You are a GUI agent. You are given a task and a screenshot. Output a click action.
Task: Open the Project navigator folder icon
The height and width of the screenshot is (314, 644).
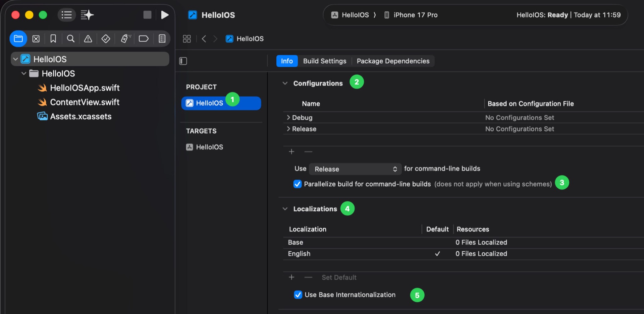coord(18,39)
